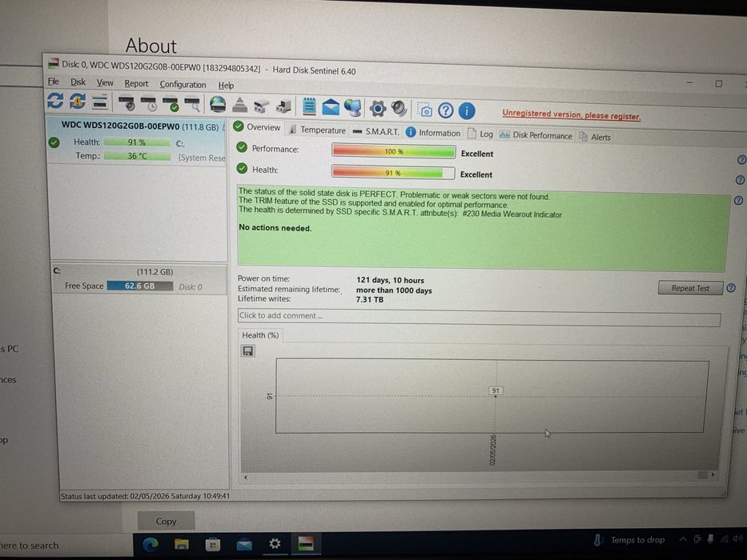The width and height of the screenshot is (747, 560).
Task: Click the envelope send-report icon
Action: coord(331,107)
